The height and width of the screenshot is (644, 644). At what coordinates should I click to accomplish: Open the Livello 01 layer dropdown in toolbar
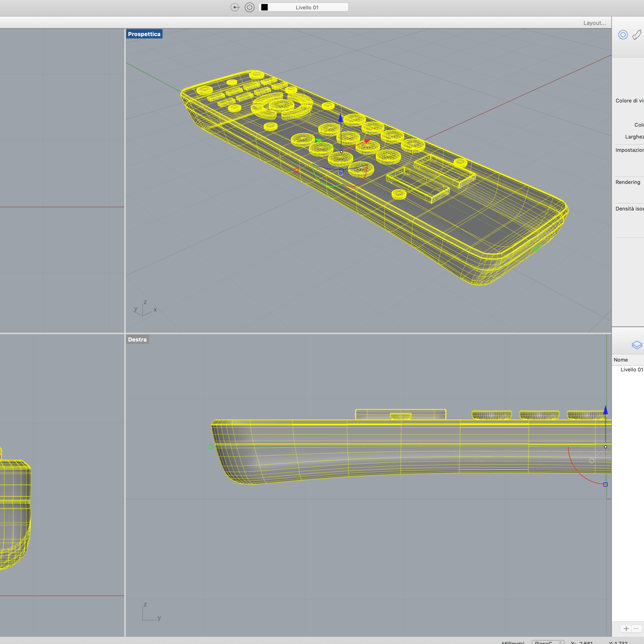(307, 7)
